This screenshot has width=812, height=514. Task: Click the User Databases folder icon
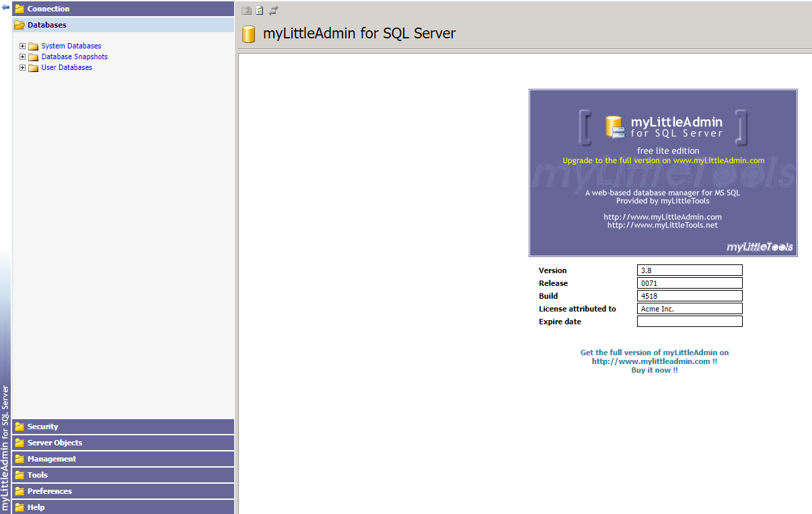tap(34, 68)
